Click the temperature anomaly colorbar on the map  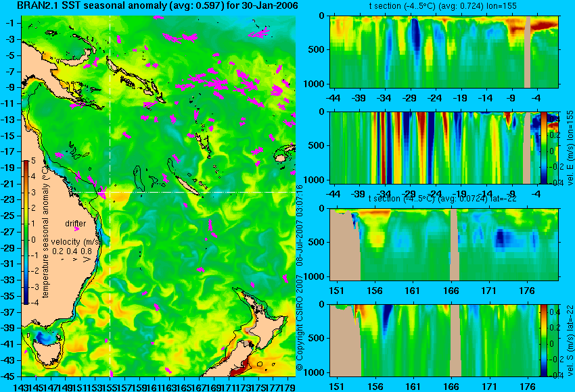pyautogui.click(x=26, y=232)
